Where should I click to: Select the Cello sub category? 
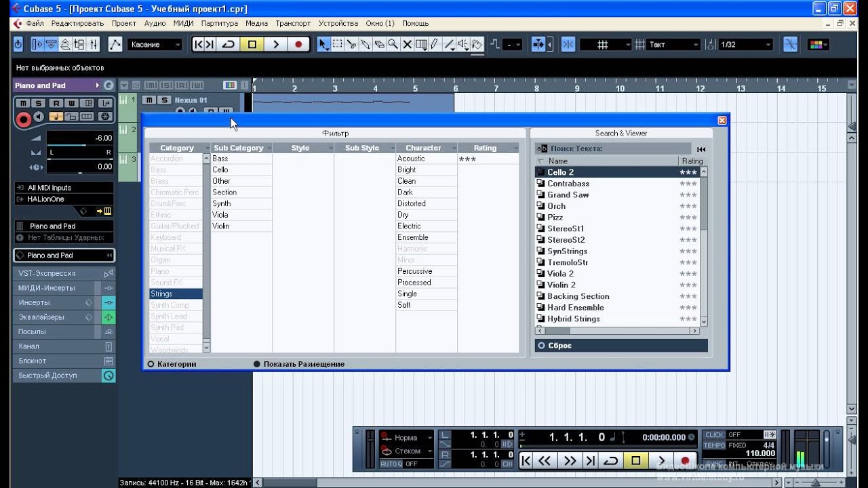pos(241,170)
